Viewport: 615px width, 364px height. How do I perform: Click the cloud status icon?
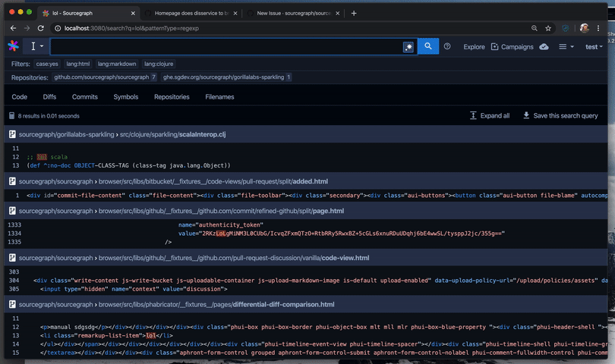tap(544, 46)
